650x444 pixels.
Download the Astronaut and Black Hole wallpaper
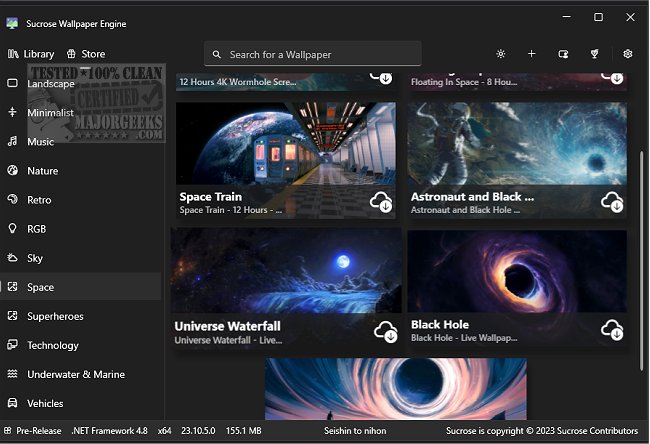tap(613, 202)
